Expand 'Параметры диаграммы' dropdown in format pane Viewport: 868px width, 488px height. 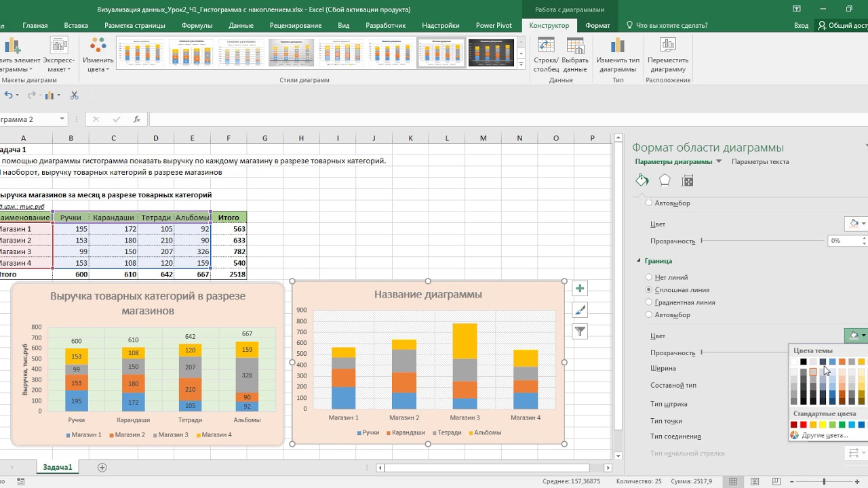click(719, 162)
